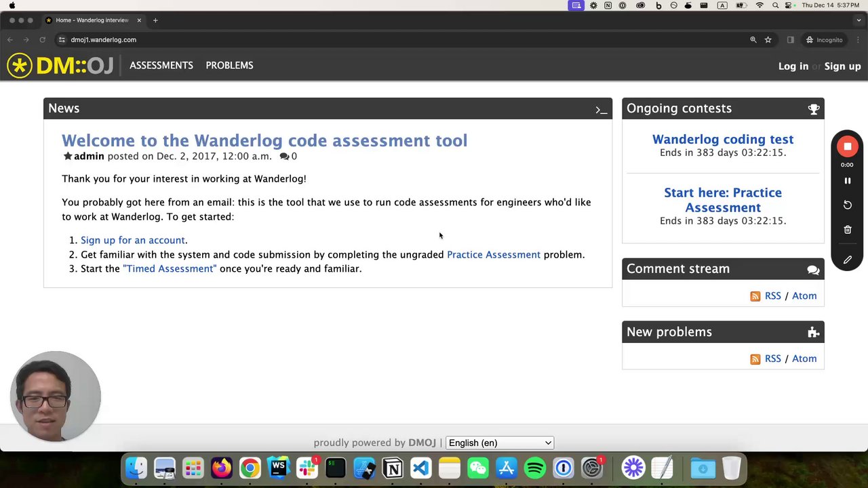Open the Practice Assessment link in news

(x=494, y=254)
